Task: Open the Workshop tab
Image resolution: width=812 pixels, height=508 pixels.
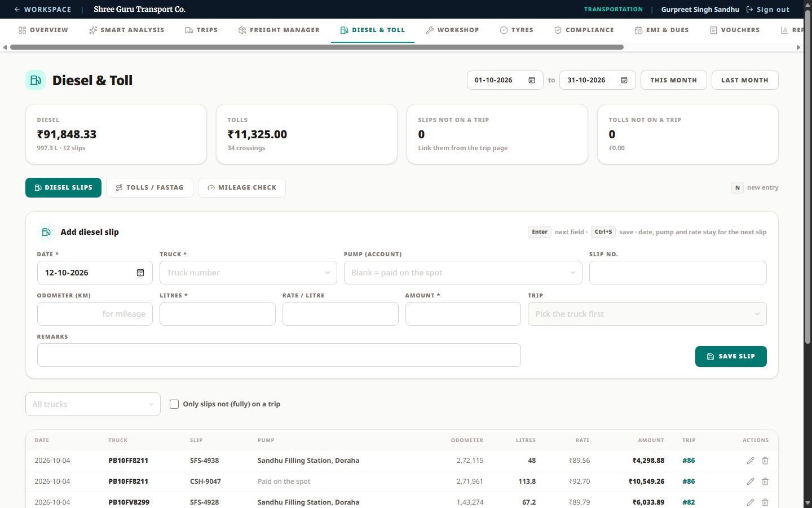Action: pyautogui.click(x=452, y=30)
